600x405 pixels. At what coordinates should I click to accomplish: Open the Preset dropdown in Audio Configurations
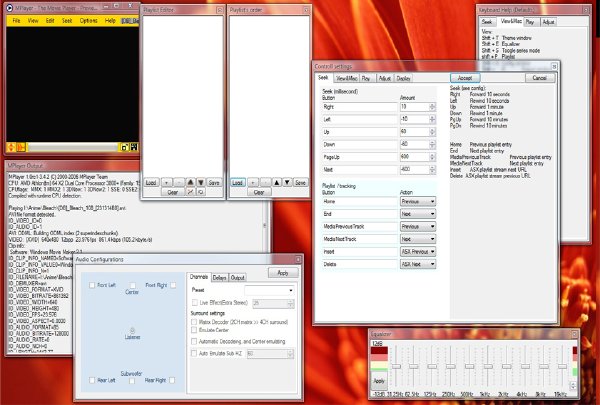pos(269,291)
